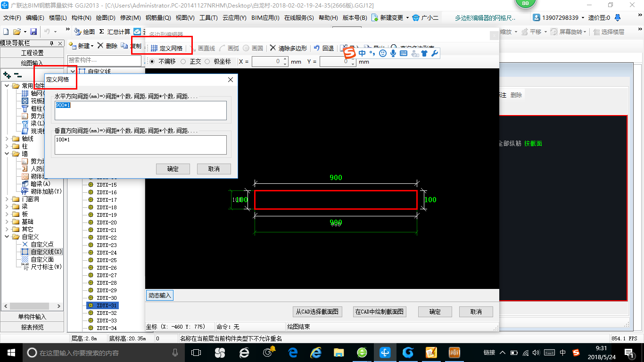Click 清除多边形 clear polygon
This screenshot has width=644, height=362.
(x=288, y=48)
